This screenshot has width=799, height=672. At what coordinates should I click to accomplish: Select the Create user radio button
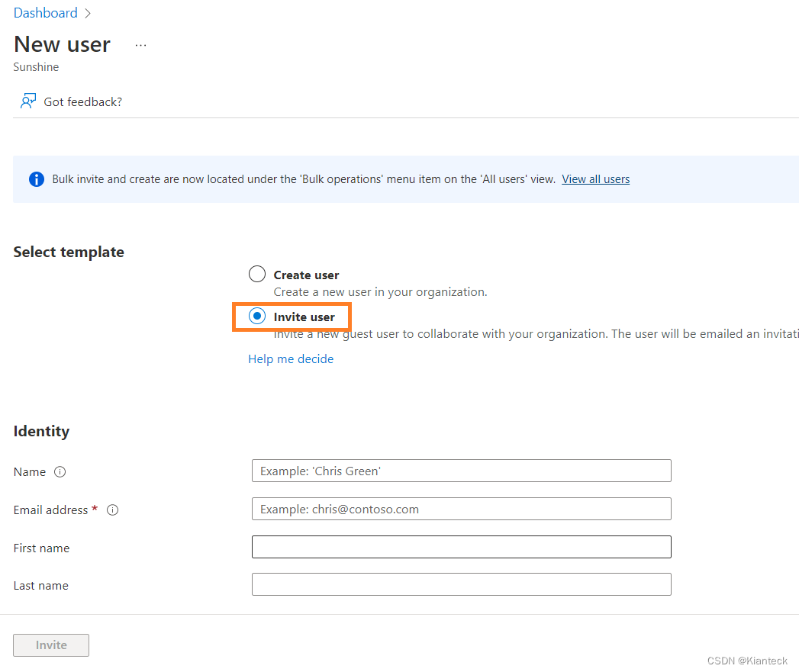(x=256, y=273)
